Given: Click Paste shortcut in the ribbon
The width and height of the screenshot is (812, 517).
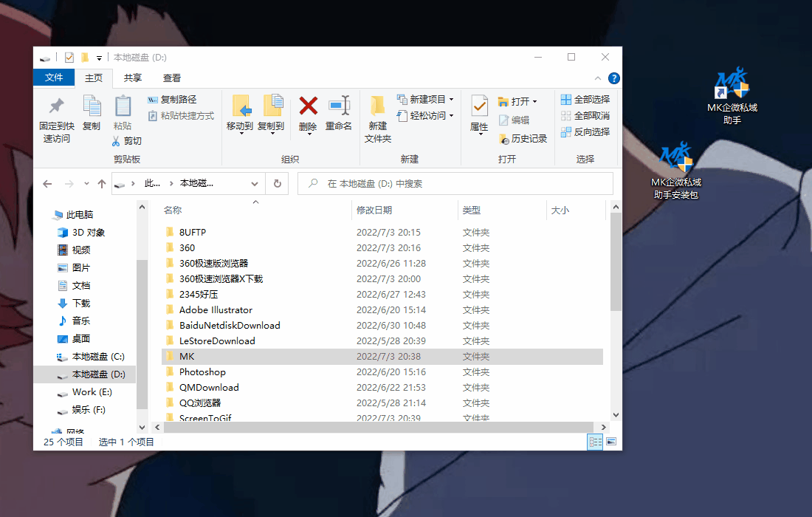Looking at the screenshot, I should pos(181,116).
